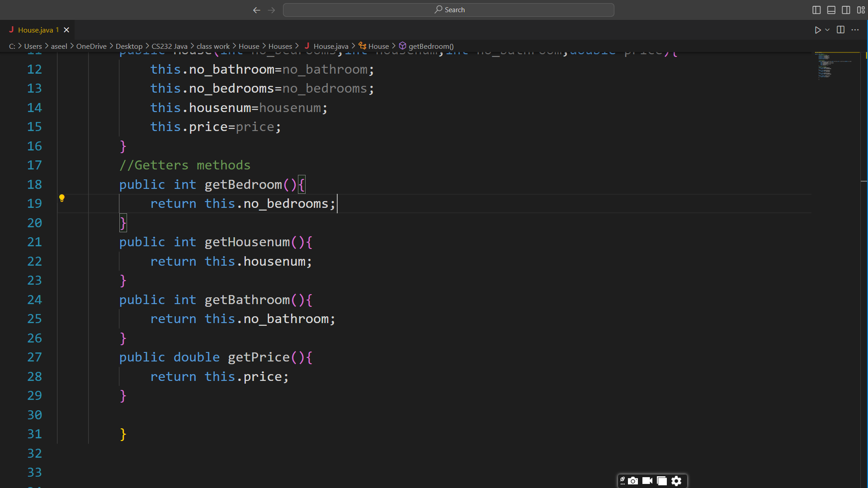This screenshot has height=488, width=868.
Task: Open the More Actions ellipsis menu
Action: 855,30
